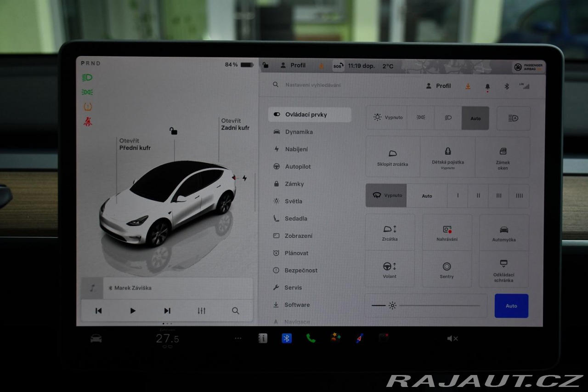Tap the car icon in bottom dock
588x392 pixels.
(x=96, y=339)
